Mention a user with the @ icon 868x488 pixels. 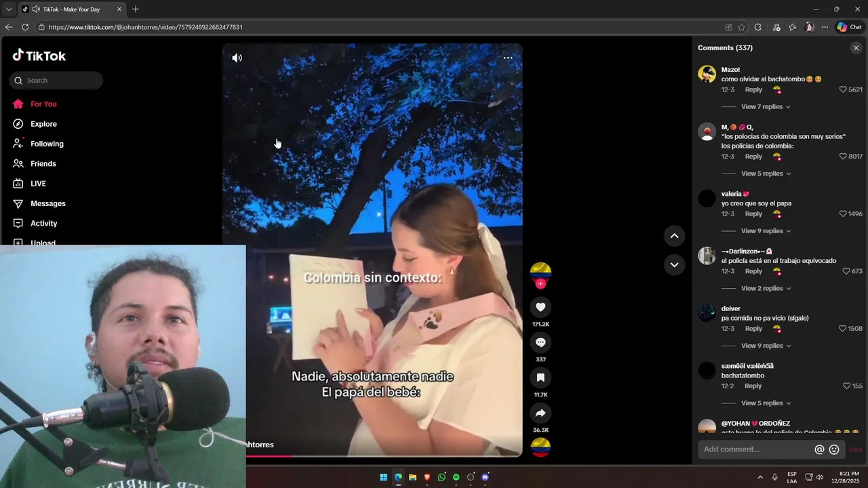coord(819,449)
